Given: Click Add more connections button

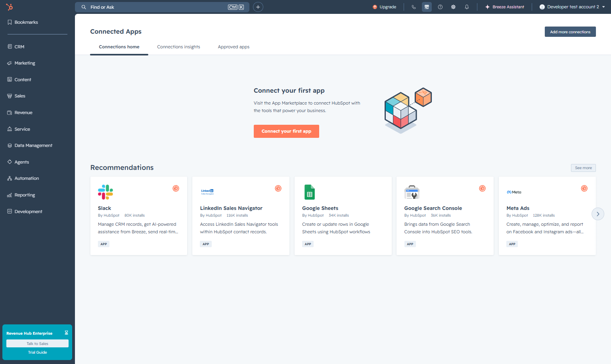Looking at the screenshot, I should (570, 32).
